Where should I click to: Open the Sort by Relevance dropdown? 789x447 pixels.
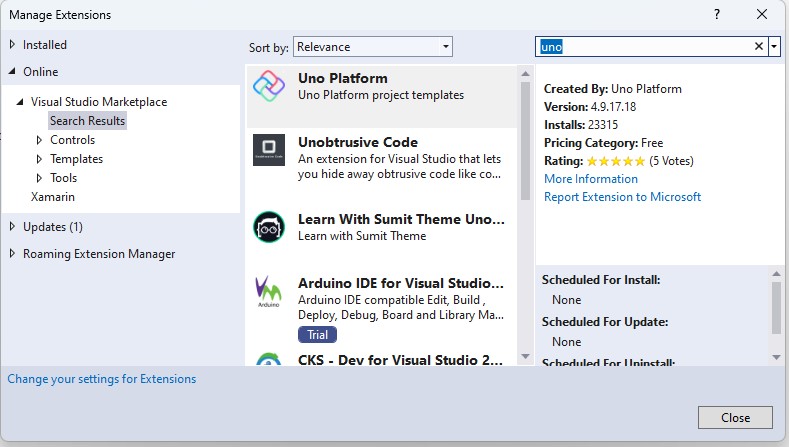[x=374, y=47]
